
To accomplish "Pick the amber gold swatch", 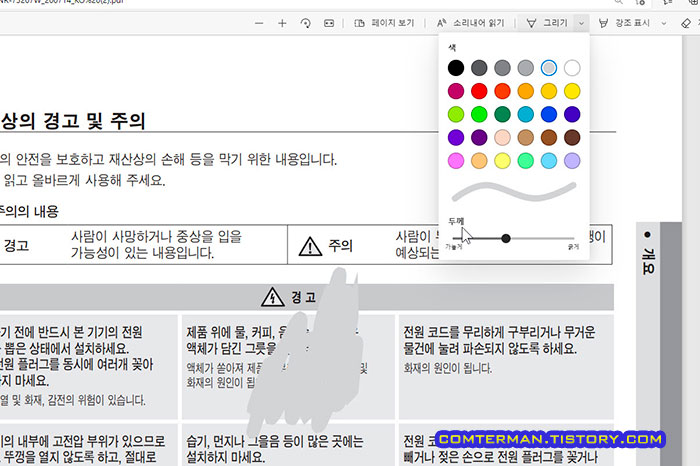I will (549, 91).
